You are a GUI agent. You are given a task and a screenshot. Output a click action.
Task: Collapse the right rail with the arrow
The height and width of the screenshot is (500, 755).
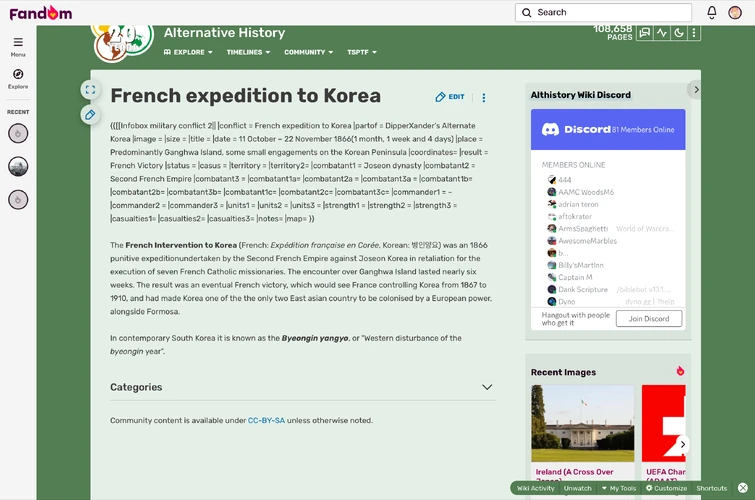click(695, 90)
